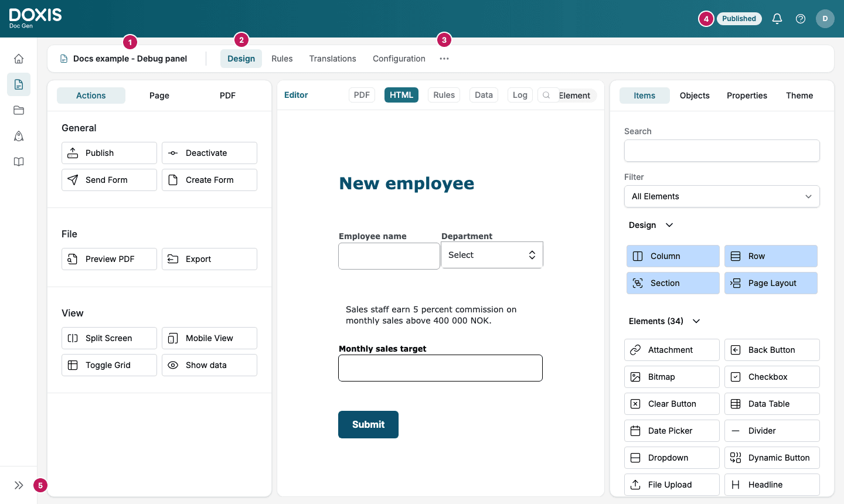The image size is (844, 504).
Task: Click the Monthly sales target field
Action: tap(440, 368)
